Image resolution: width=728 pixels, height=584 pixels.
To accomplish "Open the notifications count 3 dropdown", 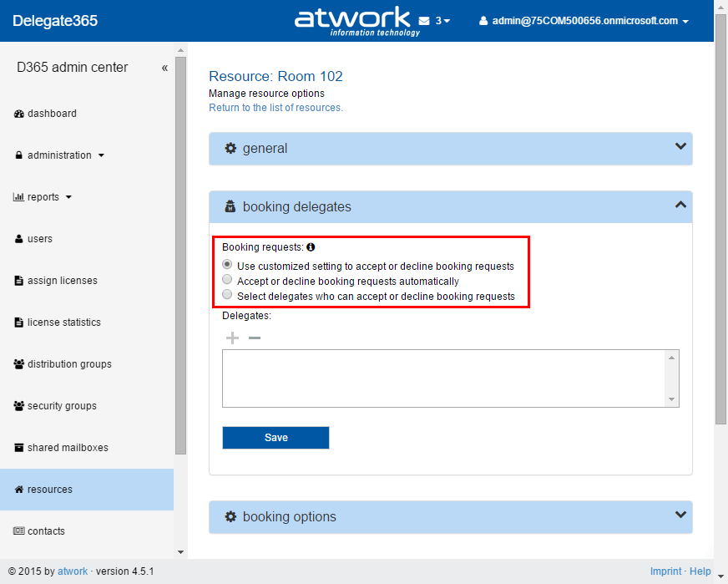I will tap(442, 21).
